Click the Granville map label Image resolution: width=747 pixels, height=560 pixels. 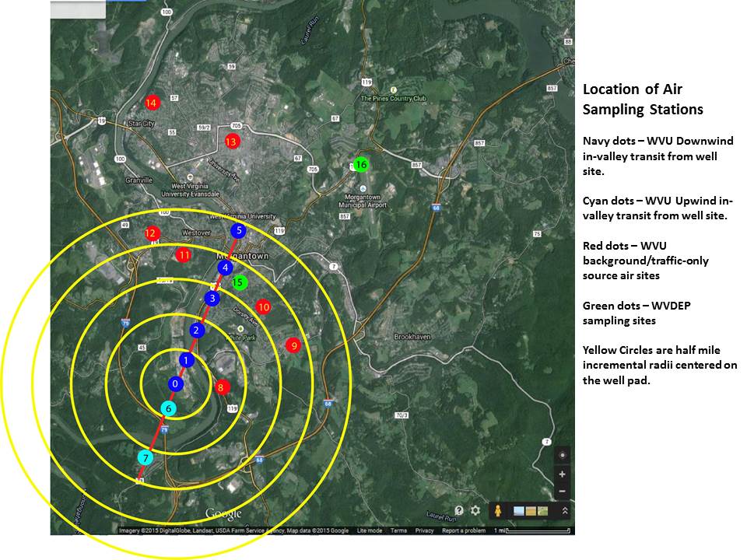[139, 180]
